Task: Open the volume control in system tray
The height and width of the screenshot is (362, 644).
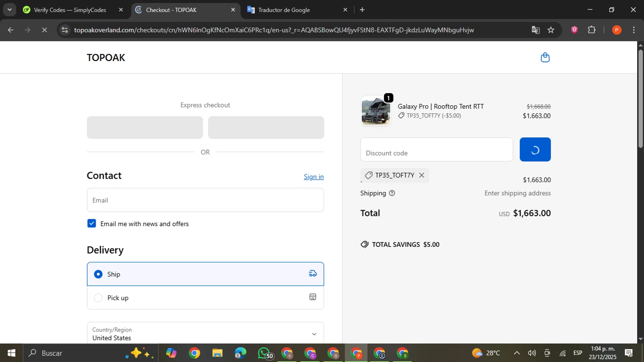Action: [x=532, y=353]
